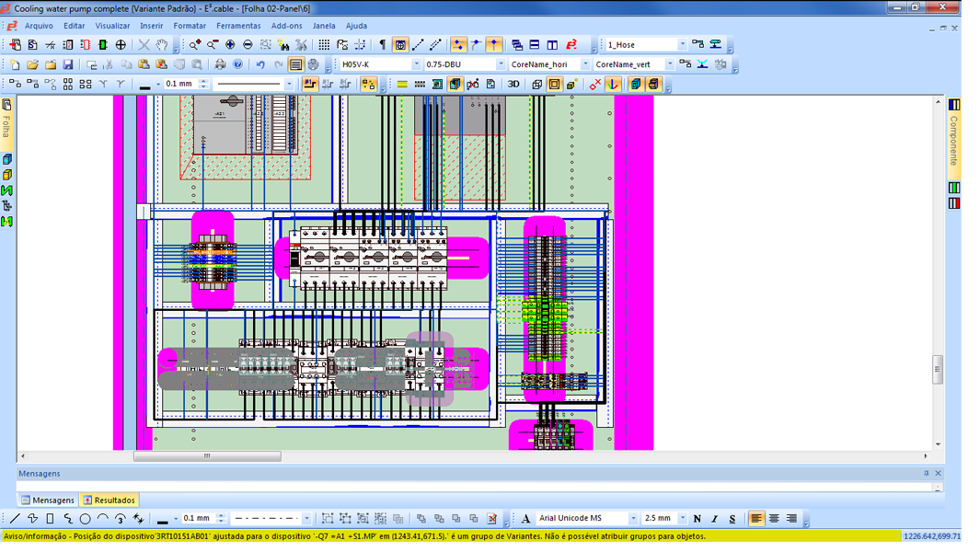Open bottom toolbar line color picker arrow

(x=176, y=518)
